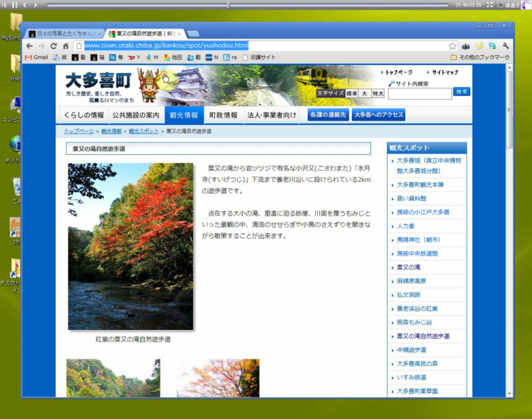Image resolution: width=532 pixels, height=419 pixels.
Task: Open the くらしの情報 menu
Action: tap(84, 115)
